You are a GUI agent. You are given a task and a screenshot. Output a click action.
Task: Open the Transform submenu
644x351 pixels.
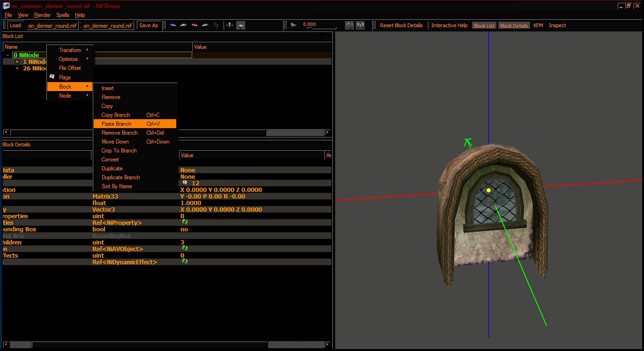(x=70, y=50)
